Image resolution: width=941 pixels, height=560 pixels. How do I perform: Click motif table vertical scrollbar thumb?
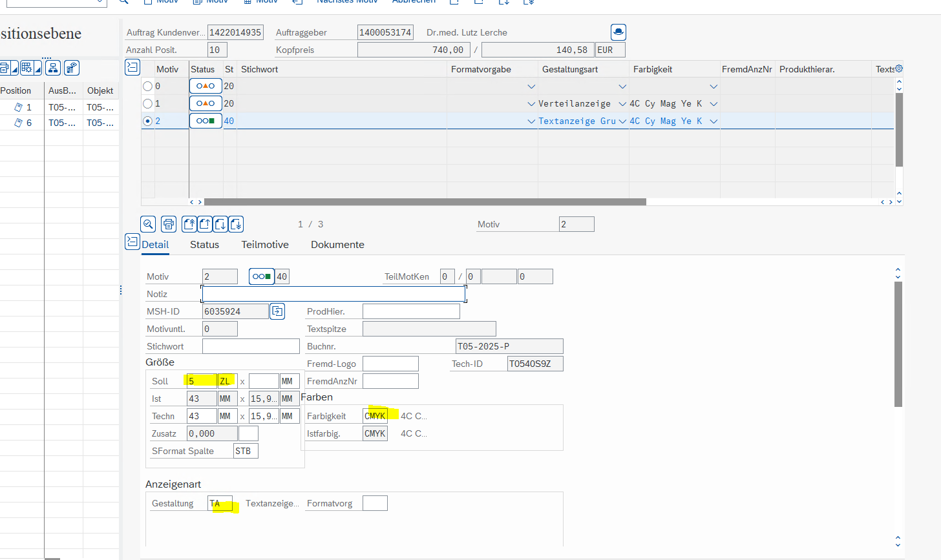pyautogui.click(x=899, y=130)
